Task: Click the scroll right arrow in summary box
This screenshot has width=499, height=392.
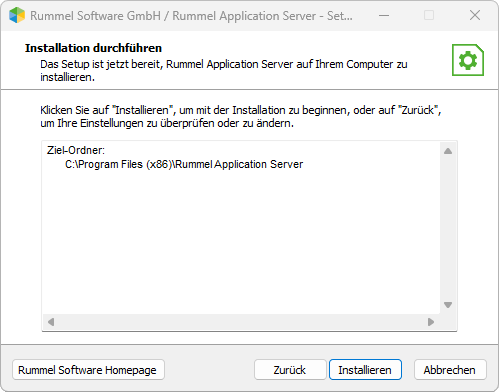Action: pos(431,322)
